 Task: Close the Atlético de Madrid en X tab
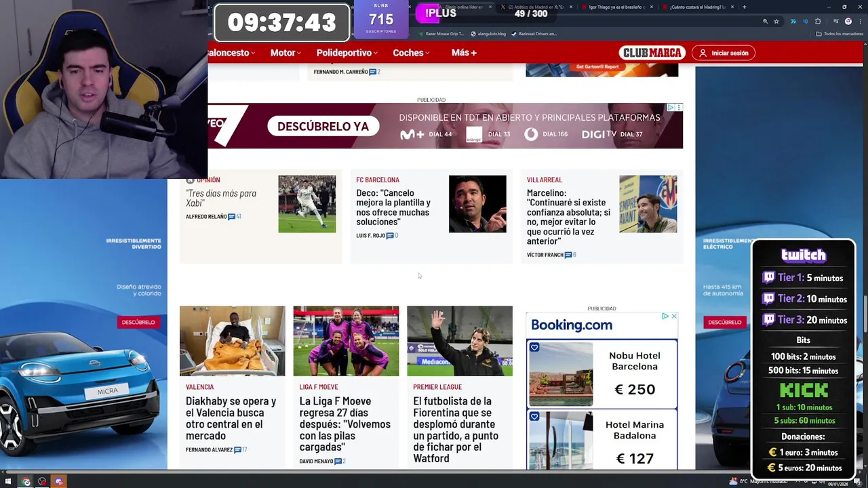pyautogui.click(x=571, y=7)
